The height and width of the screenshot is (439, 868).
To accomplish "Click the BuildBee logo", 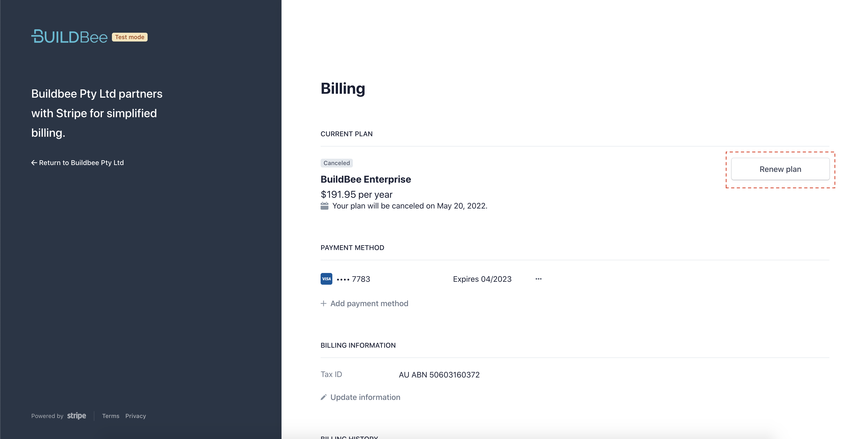I will pyautogui.click(x=69, y=36).
